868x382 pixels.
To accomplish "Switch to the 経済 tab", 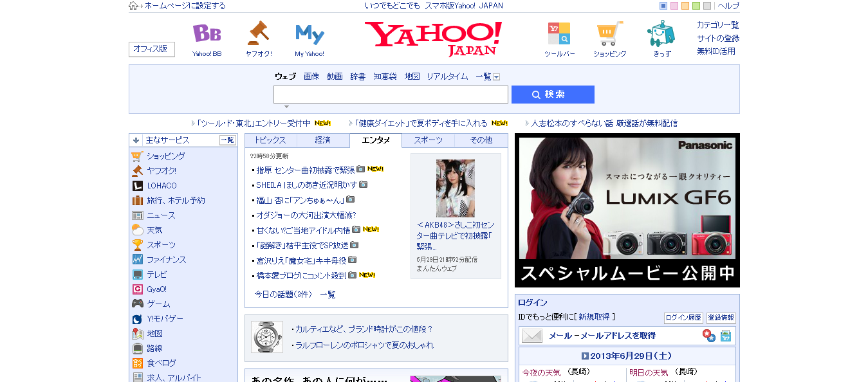I will [323, 140].
